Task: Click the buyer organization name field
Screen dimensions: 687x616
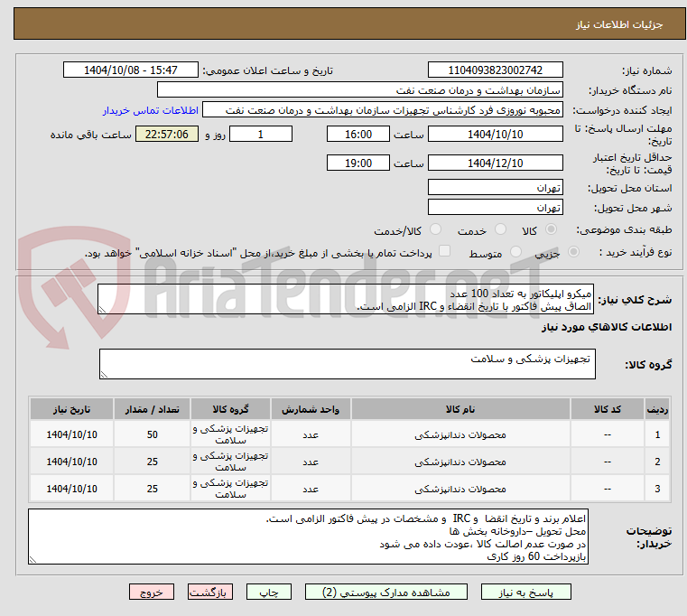Action: [359, 90]
